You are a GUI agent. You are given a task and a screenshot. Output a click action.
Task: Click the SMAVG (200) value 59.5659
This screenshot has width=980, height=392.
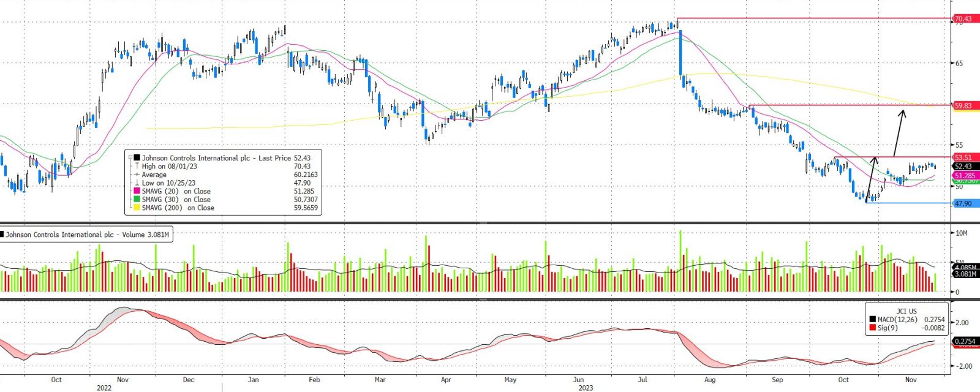pyautogui.click(x=306, y=208)
